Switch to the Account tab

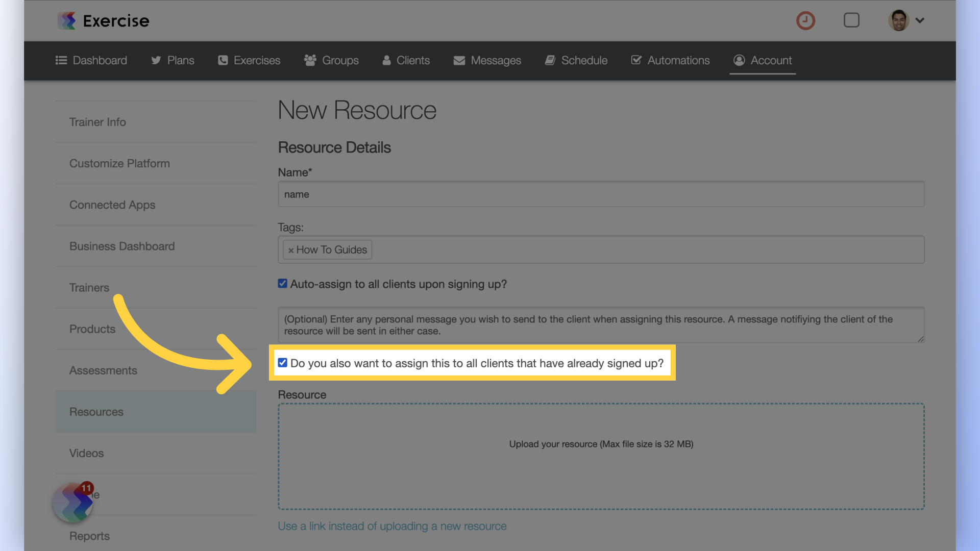click(763, 60)
